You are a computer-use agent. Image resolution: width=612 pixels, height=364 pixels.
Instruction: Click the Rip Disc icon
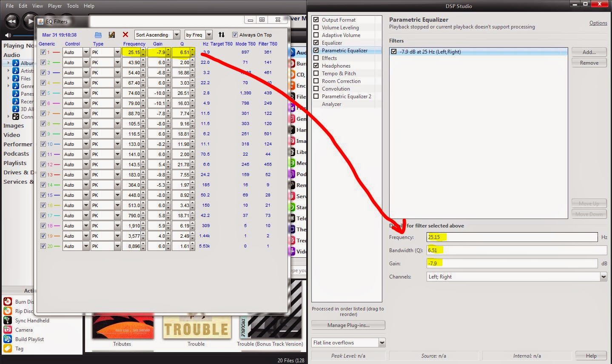click(8, 311)
